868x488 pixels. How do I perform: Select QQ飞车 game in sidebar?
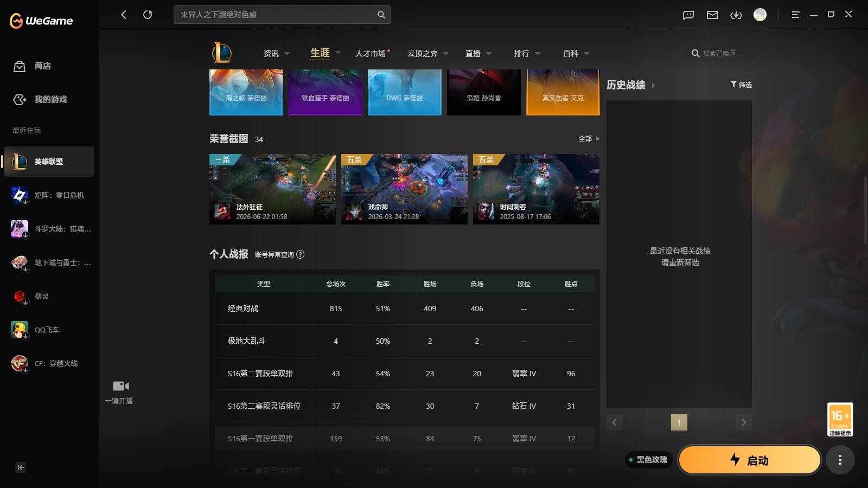pyautogui.click(x=49, y=330)
